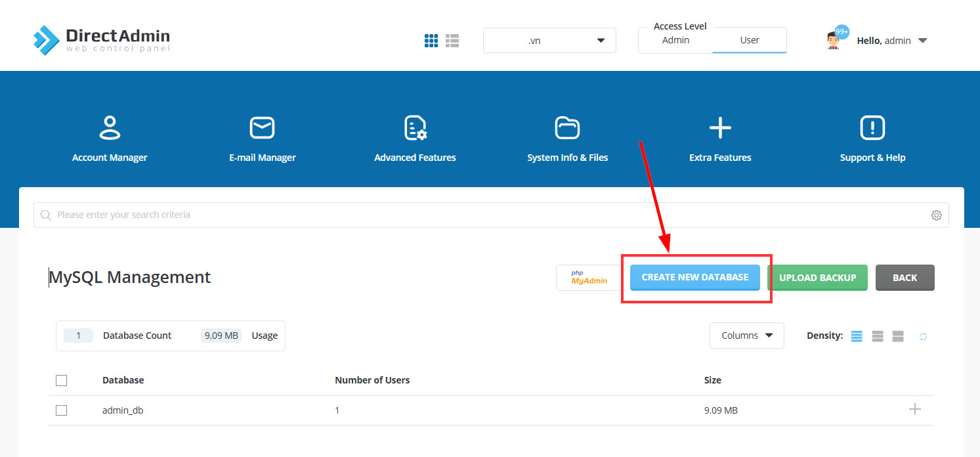Click the E-mail Manager menu label
980x457 pixels.
[x=263, y=158]
